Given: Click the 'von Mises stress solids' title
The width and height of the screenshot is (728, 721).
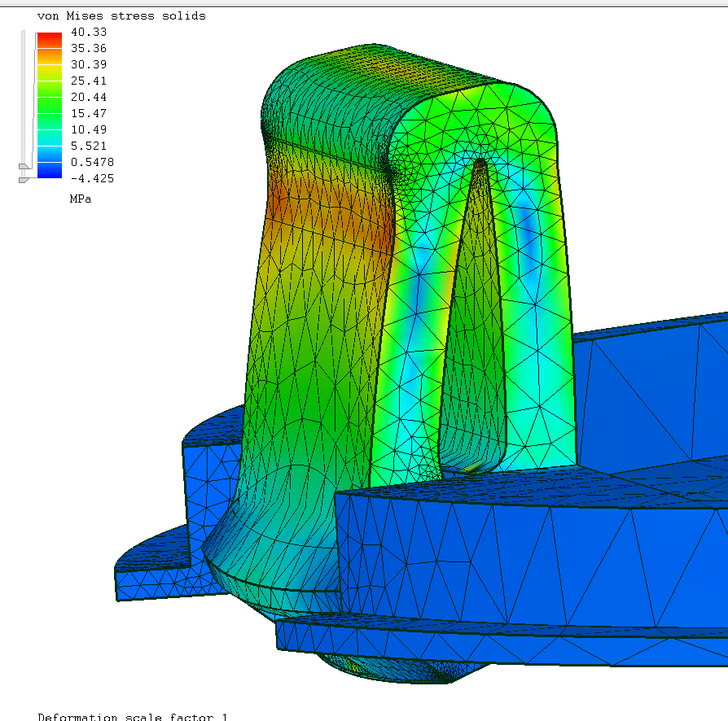Looking at the screenshot, I should pyautogui.click(x=121, y=15).
